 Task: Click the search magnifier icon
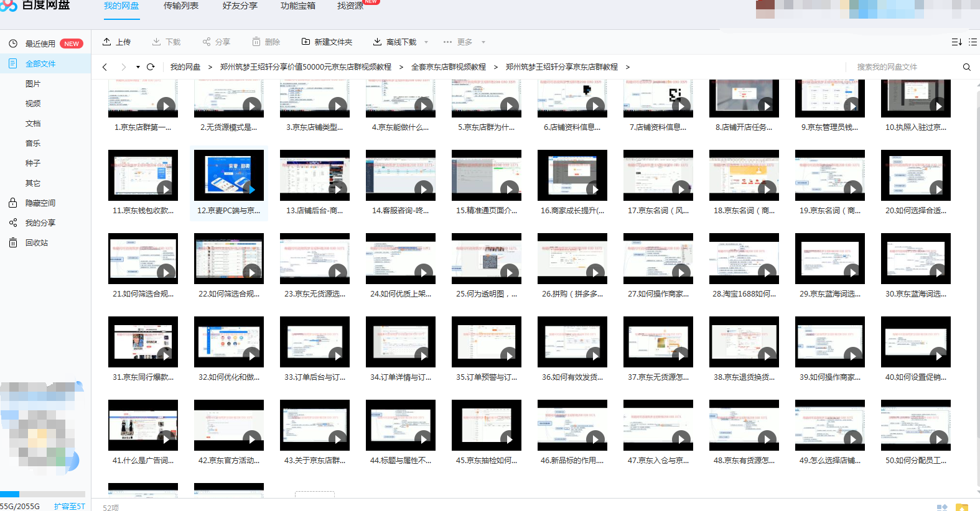click(967, 67)
